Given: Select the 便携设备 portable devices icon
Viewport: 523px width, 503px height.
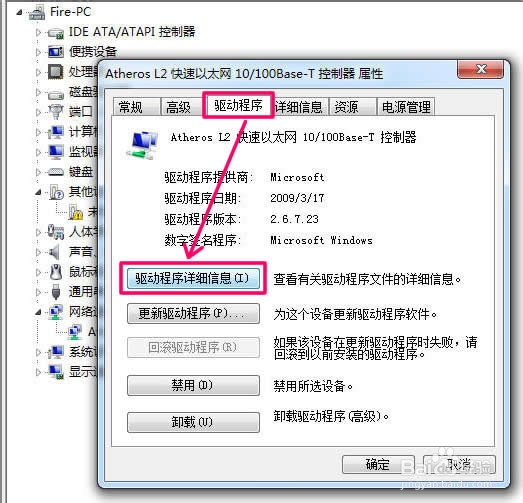Looking at the screenshot, I should point(55,52).
